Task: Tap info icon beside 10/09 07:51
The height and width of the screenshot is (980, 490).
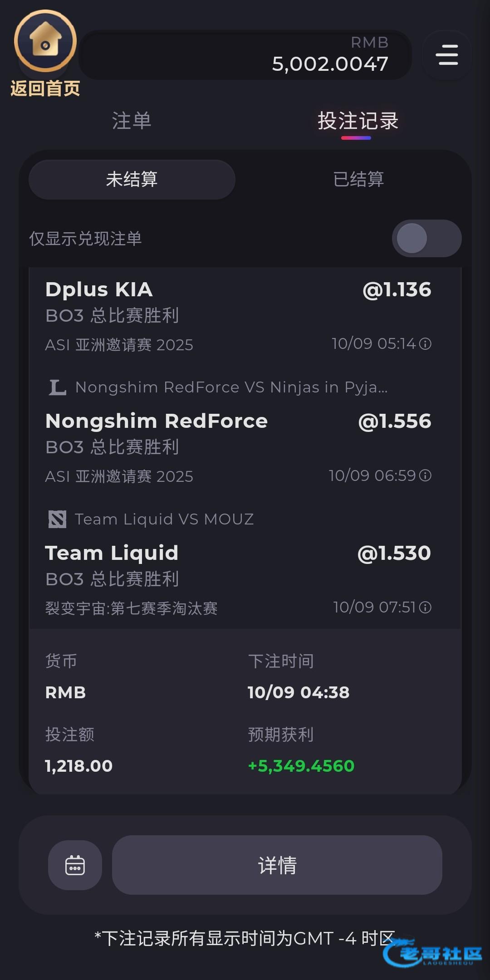Action: pos(425,607)
